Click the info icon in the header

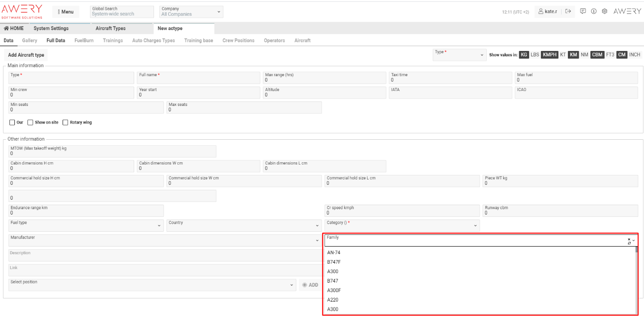pyautogui.click(x=594, y=11)
